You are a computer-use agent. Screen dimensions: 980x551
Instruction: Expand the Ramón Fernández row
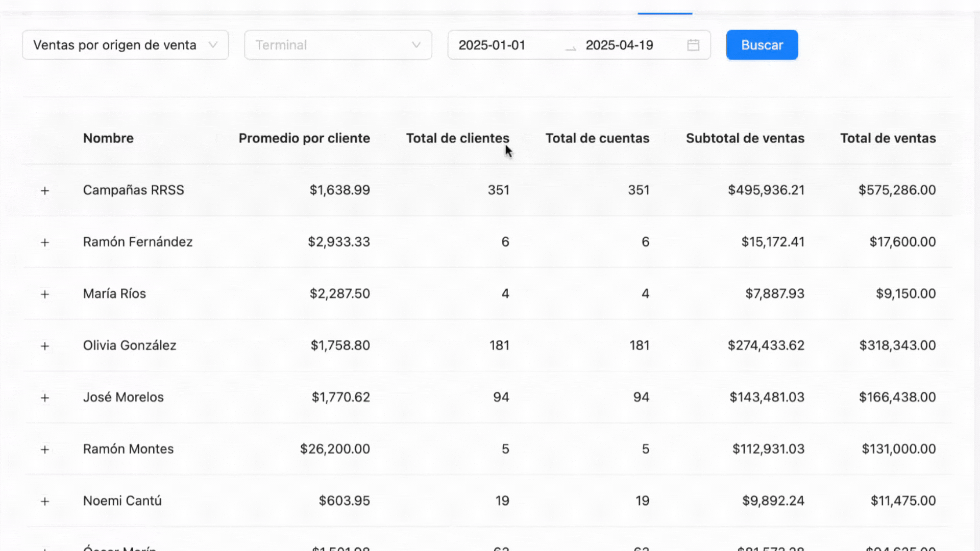pyautogui.click(x=45, y=242)
